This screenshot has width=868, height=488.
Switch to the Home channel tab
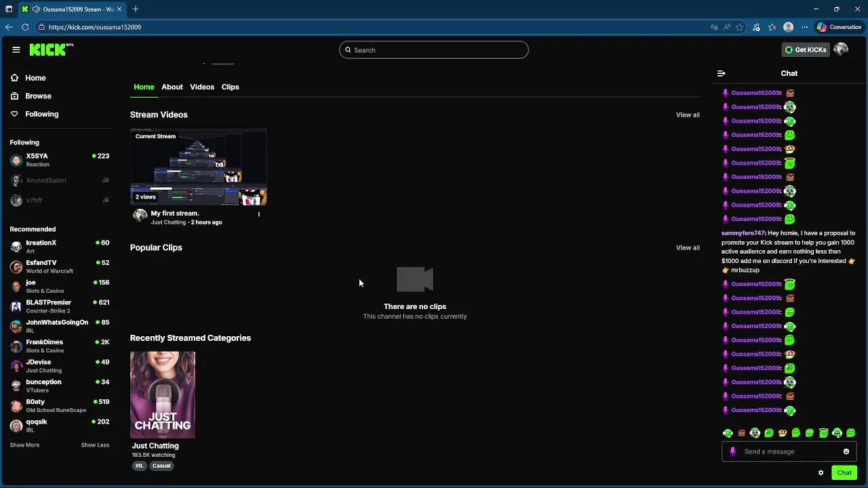pyautogui.click(x=144, y=87)
